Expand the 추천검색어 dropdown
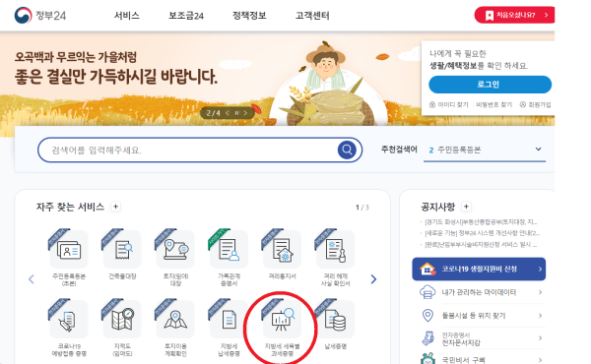Image resolution: width=591 pixels, height=364 pixels. tap(538, 150)
